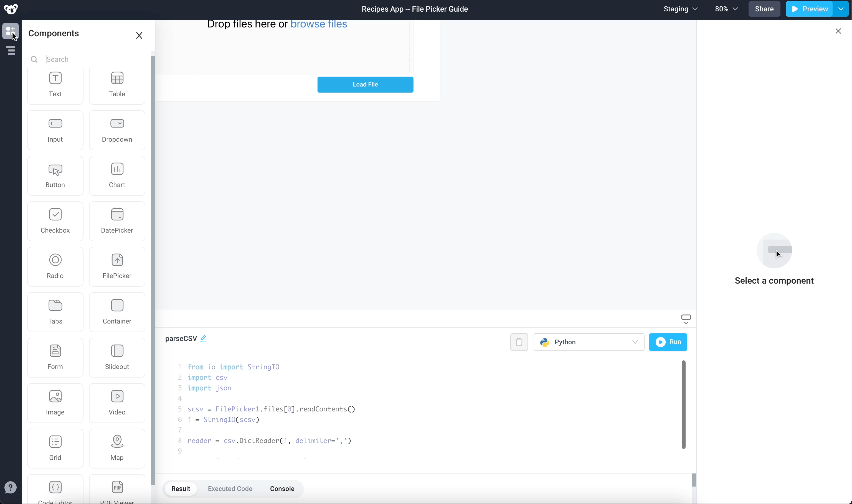Expand the Staging environment dropdown

click(x=680, y=9)
